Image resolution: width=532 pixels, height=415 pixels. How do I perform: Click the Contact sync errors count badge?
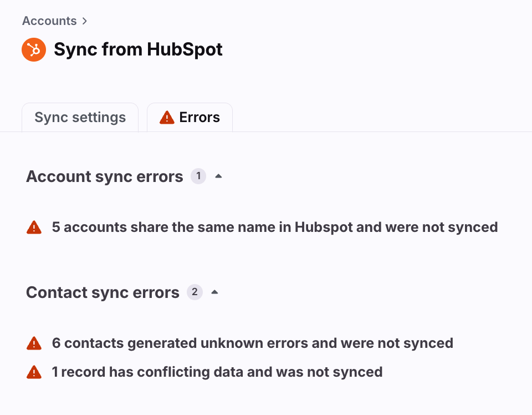pyautogui.click(x=195, y=292)
